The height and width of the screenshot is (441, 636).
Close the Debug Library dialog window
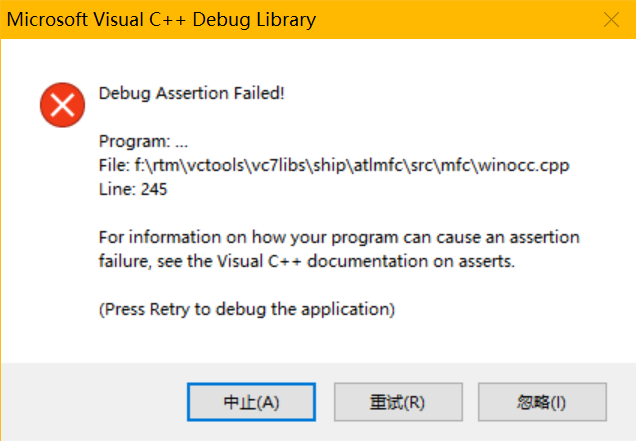[611, 19]
